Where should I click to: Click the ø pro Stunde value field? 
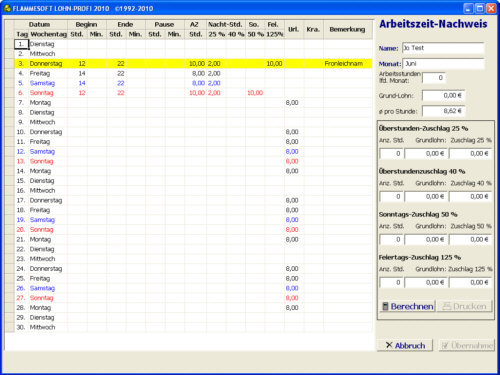(x=443, y=111)
